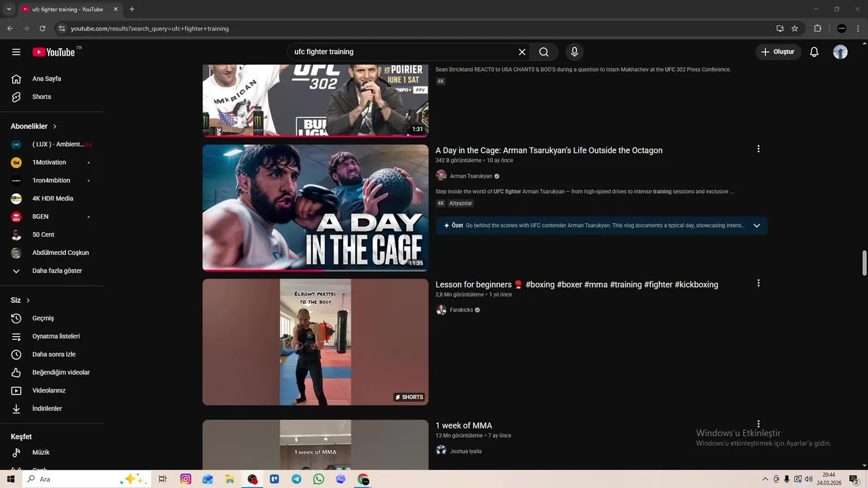Go to the YouTube logo home link
The height and width of the screenshot is (488, 868).
click(54, 52)
